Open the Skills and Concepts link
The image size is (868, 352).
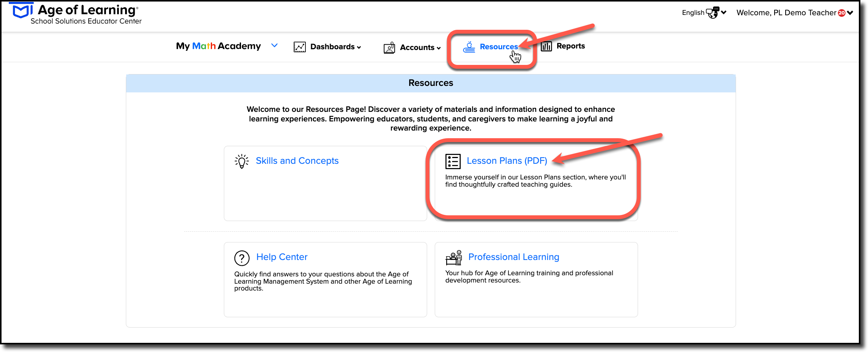[297, 161]
